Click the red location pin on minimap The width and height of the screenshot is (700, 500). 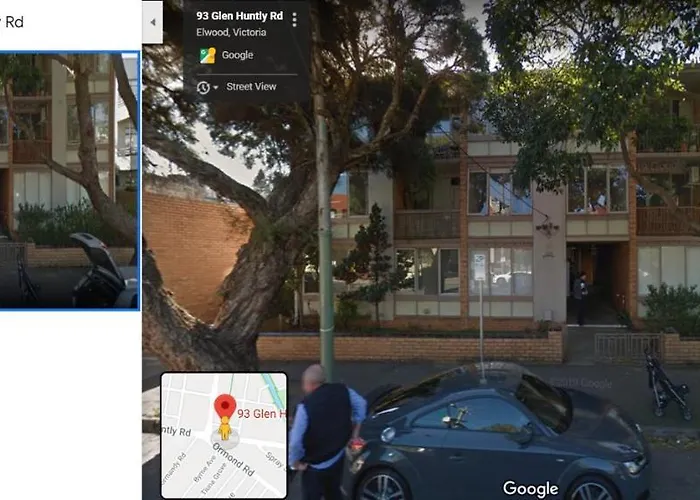225,406
